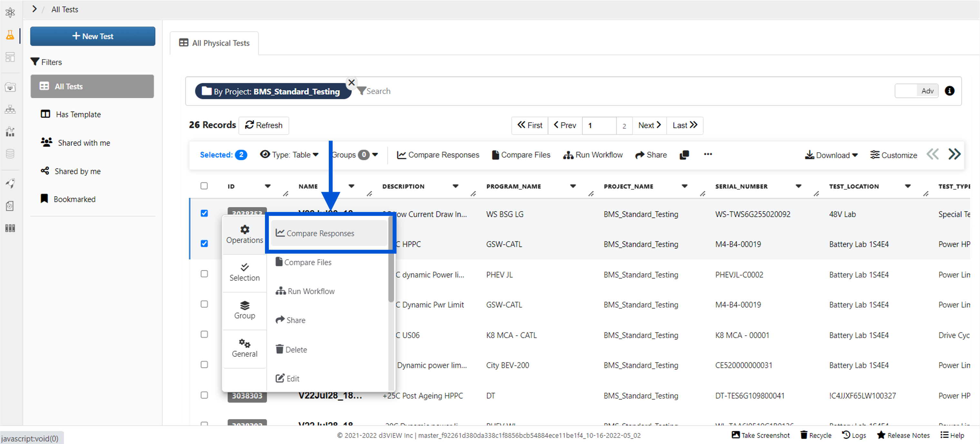Open the Customize columns option

point(893,155)
